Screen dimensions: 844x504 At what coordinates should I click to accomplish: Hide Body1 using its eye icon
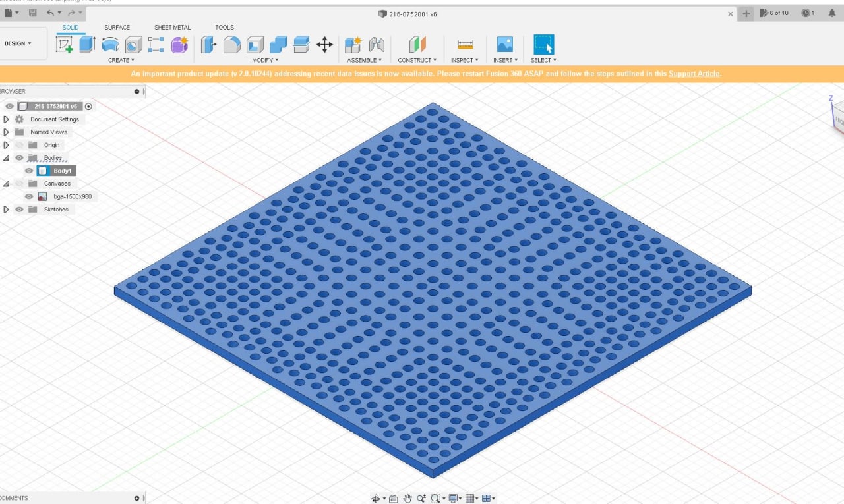tap(29, 171)
